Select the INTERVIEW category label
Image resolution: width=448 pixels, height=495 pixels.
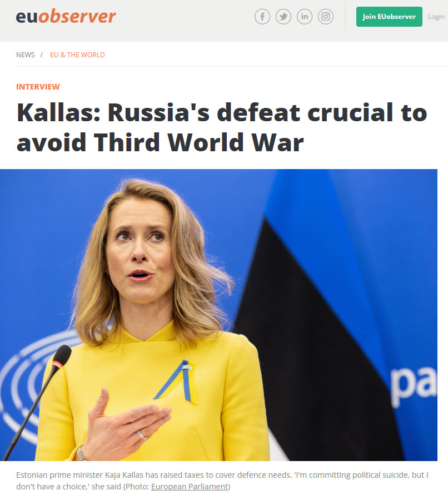38,87
